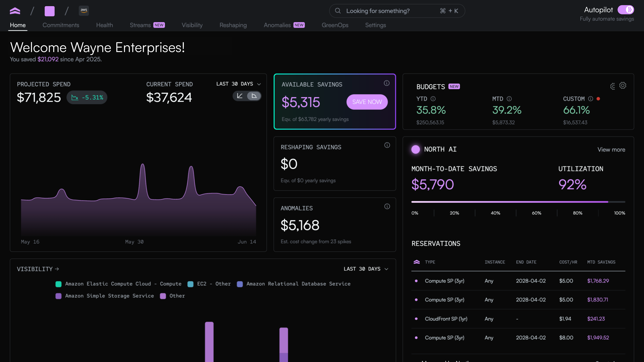Open Budgets settings gear icon
Viewport: 644px width, 362px height.
623,86
